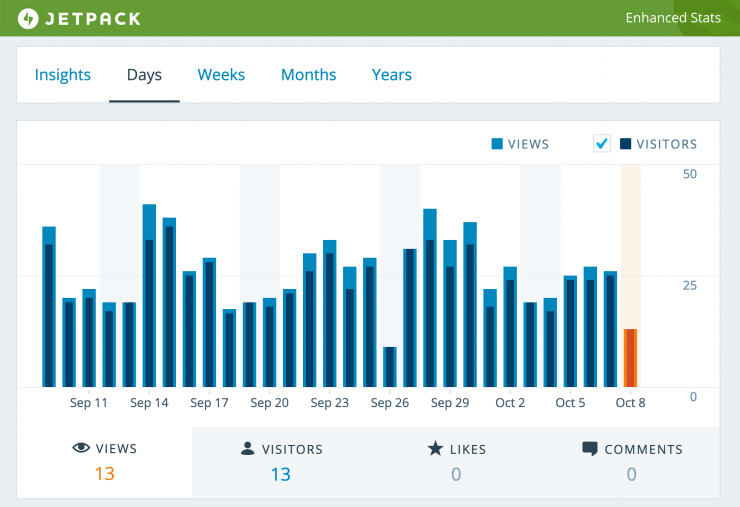The width and height of the screenshot is (740, 507).
Task: Click the light blue Views legend swatch
Action: tap(497, 144)
